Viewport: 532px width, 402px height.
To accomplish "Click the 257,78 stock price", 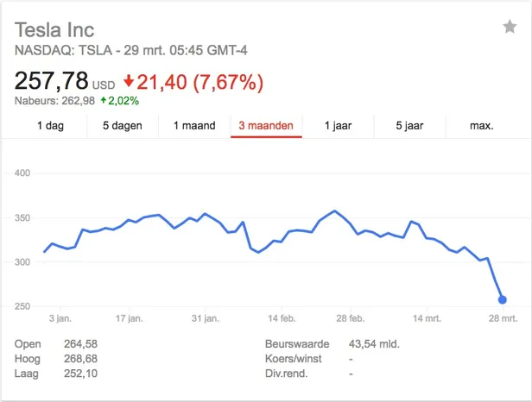I will click(x=51, y=82).
